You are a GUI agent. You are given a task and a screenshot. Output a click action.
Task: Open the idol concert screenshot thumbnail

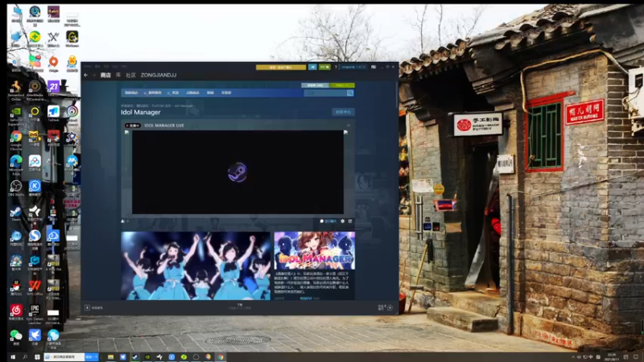click(196, 265)
